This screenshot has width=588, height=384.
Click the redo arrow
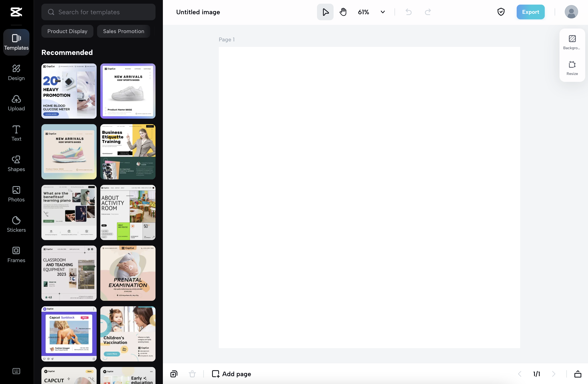coord(428,12)
